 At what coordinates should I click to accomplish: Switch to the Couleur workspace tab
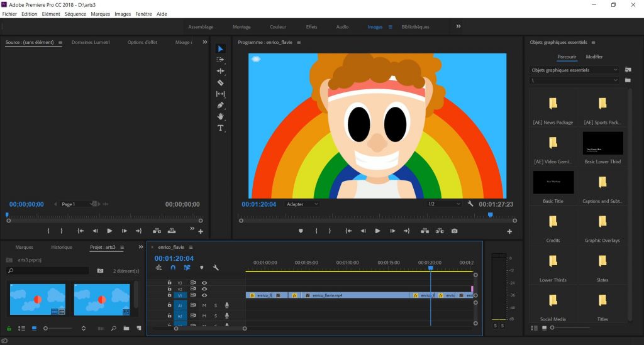tap(278, 27)
